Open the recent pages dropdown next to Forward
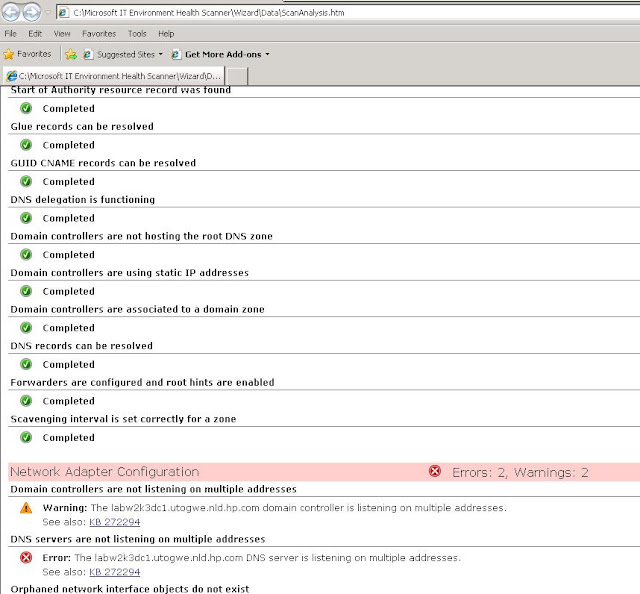Image resolution: width=640 pixels, height=594 pixels. (x=48, y=13)
